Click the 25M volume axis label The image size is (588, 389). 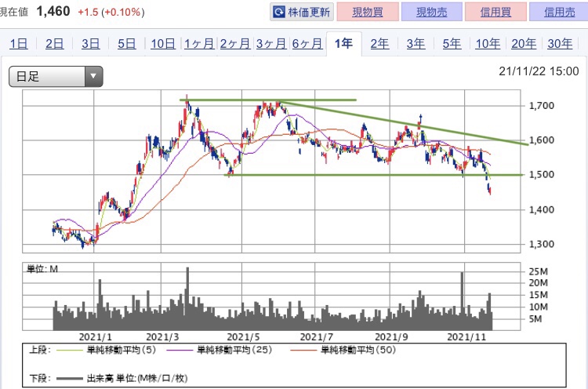[x=538, y=271]
